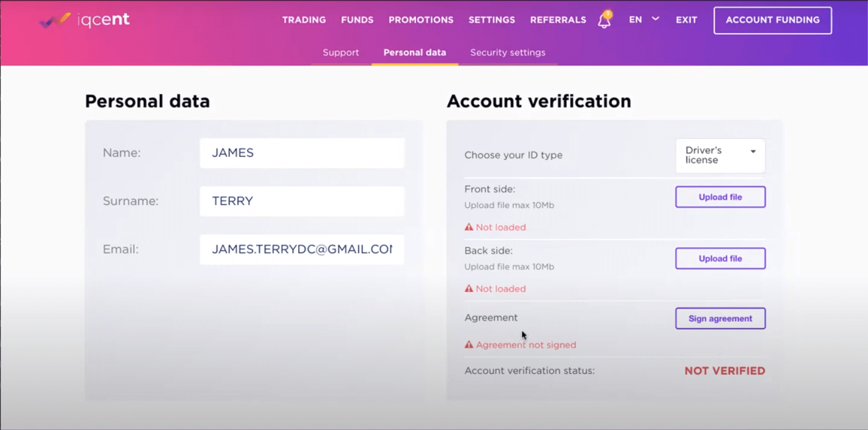Click 'Not loaded' under Back side
Image resolution: width=868 pixels, height=430 pixels.
(x=501, y=289)
